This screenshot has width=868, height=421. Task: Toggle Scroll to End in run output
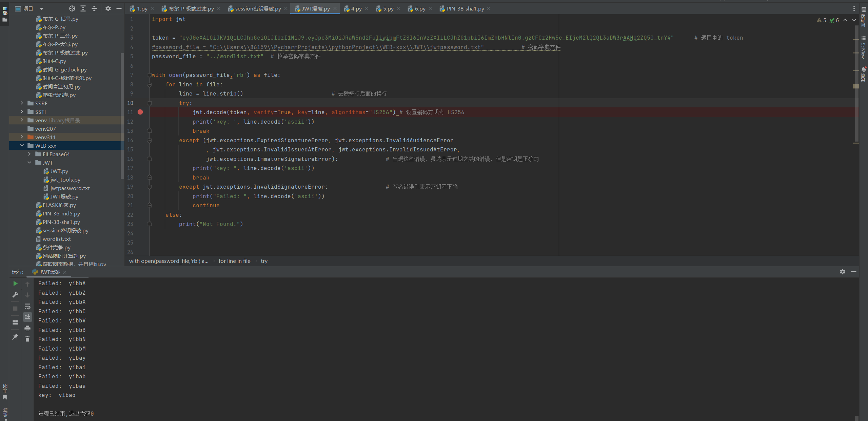tap(27, 317)
